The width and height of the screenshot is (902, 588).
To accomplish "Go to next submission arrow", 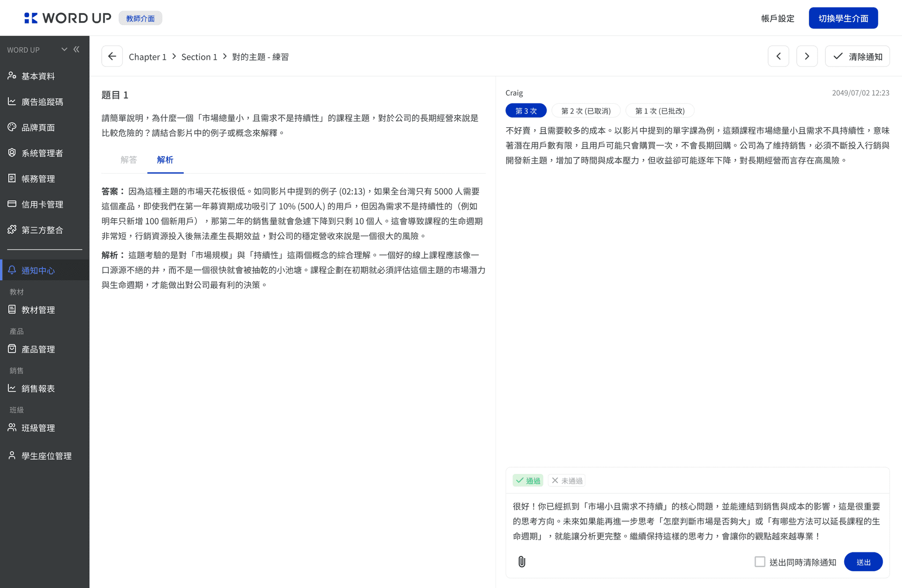I will pyautogui.click(x=807, y=56).
